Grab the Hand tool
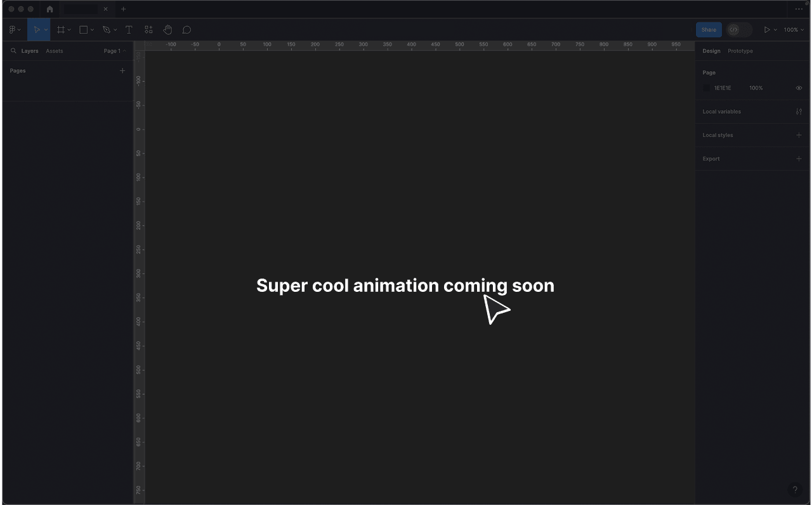812x505 pixels. [167, 29]
